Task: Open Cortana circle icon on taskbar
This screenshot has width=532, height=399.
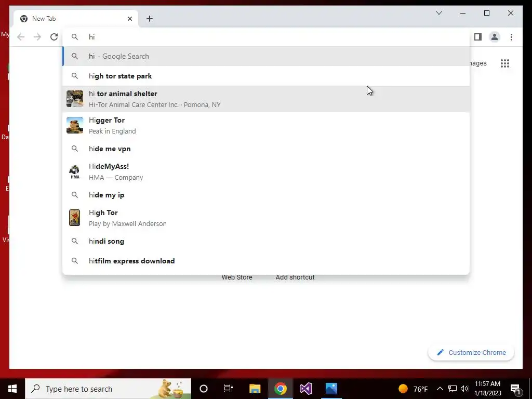Action: click(x=204, y=389)
